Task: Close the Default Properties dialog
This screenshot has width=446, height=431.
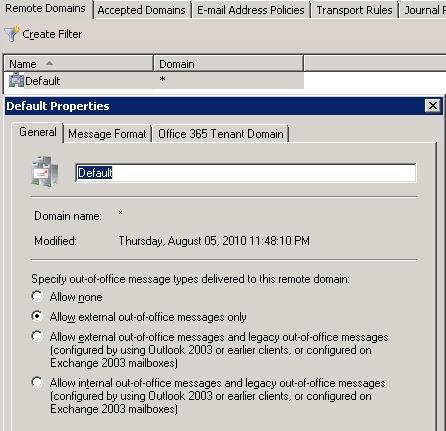Action: click(433, 106)
